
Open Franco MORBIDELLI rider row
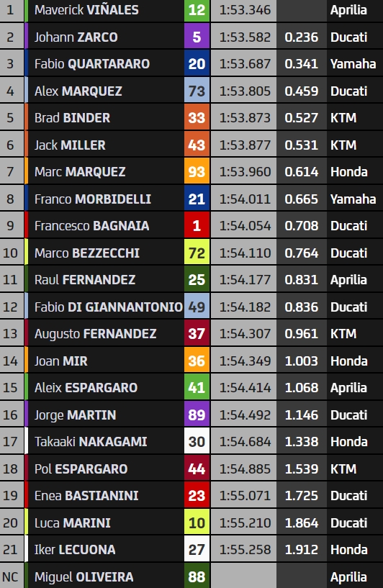point(191,199)
